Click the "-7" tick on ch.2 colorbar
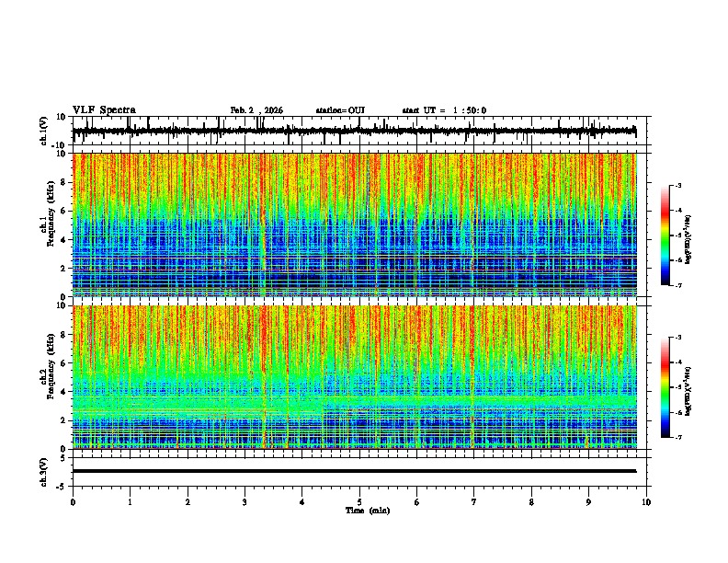The width and height of the screenshot is (728, 563). [x=677, y=437]
